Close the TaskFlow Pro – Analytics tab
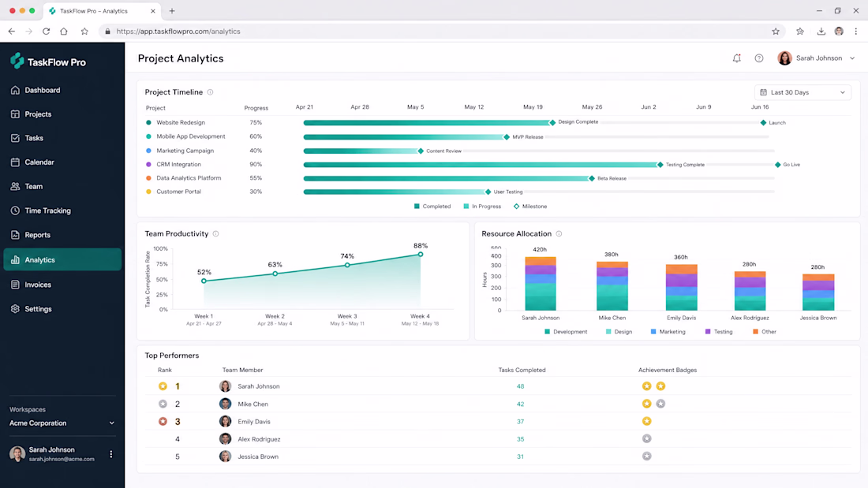This screenshot has height=488, width=868. [x=153, y=11]
